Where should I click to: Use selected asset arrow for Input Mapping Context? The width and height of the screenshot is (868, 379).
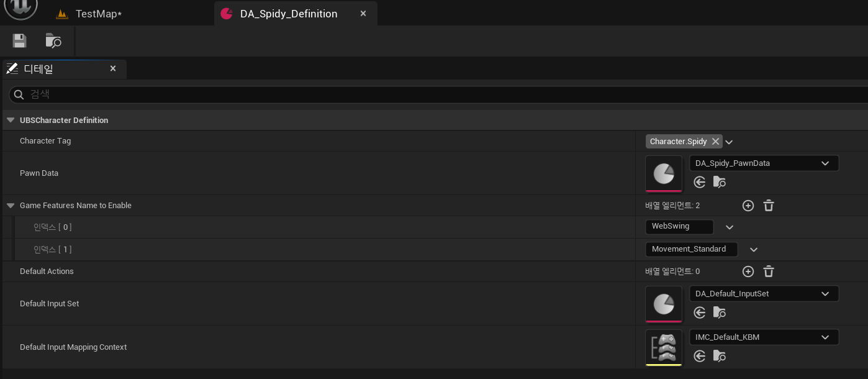pos(700,356)
